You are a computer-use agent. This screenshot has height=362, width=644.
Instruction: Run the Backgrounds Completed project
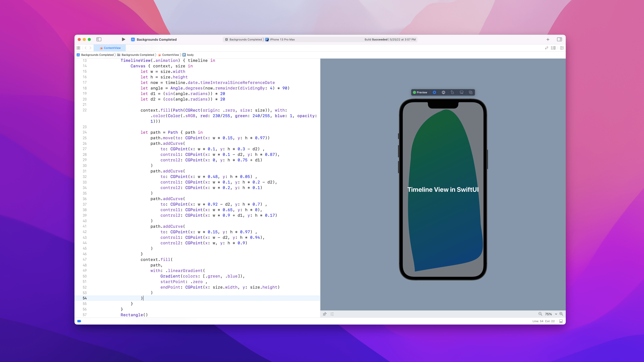pos(123,39)
